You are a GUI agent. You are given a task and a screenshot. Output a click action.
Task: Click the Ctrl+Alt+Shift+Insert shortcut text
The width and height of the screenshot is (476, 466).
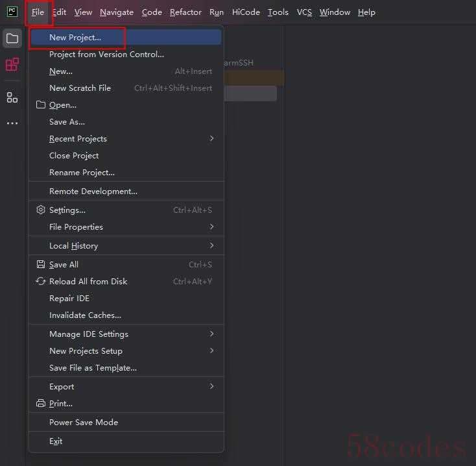pyautogui.click(x=173, y=88)
